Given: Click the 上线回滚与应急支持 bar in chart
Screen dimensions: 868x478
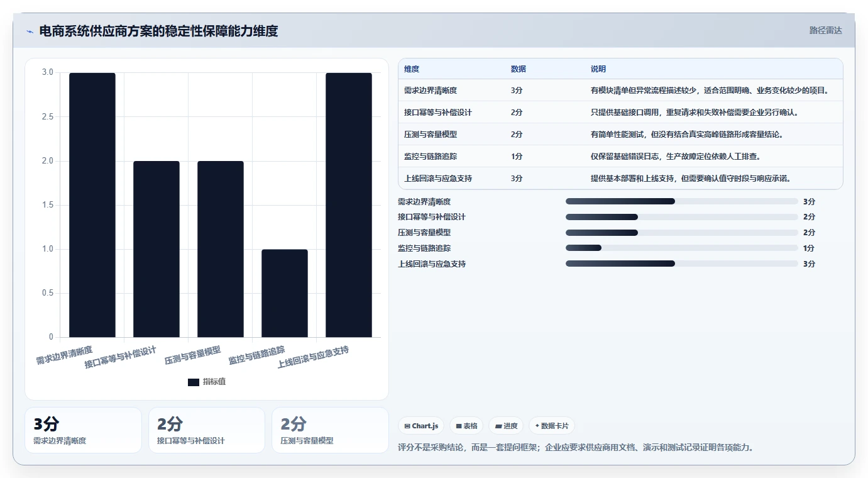Looking at the screenshot, I should pos(349,205).
